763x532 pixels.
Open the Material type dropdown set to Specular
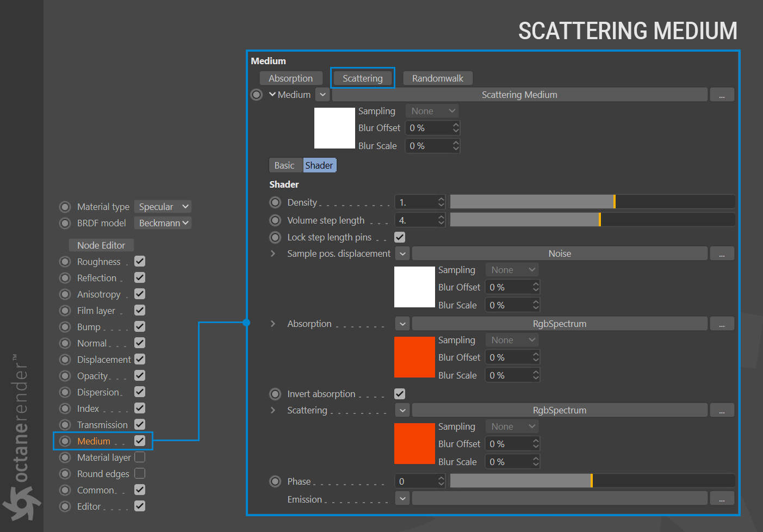point(163,207)
